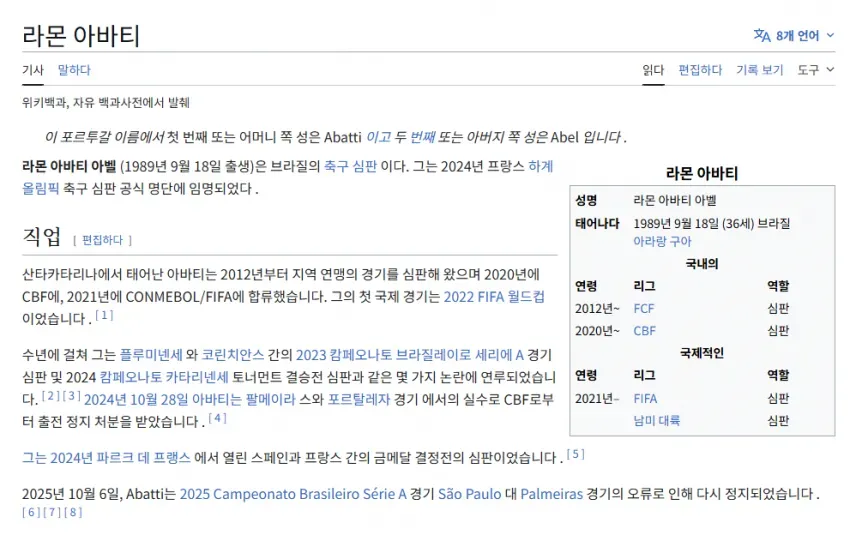Open the CBF league link in infobox
The width and height of the screenshot is (850, 541).
tap(645, 331)
